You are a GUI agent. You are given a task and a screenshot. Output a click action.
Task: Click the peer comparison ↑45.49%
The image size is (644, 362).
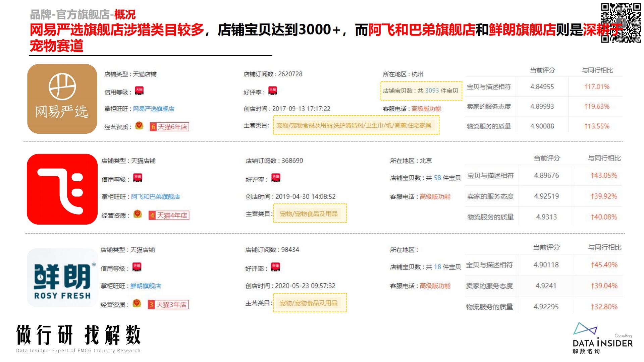[x=604, y=265]
